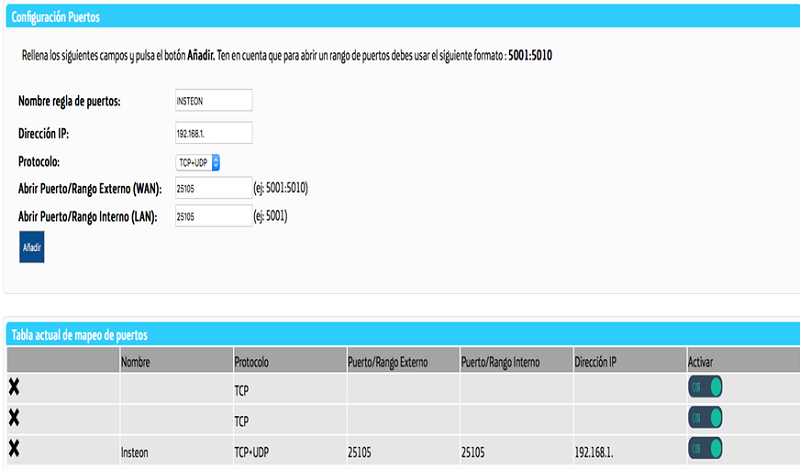The height and width of the screenshot is (470, 800).
Task: Delete the Insteon port mapping row
Action: click(14, 449)
